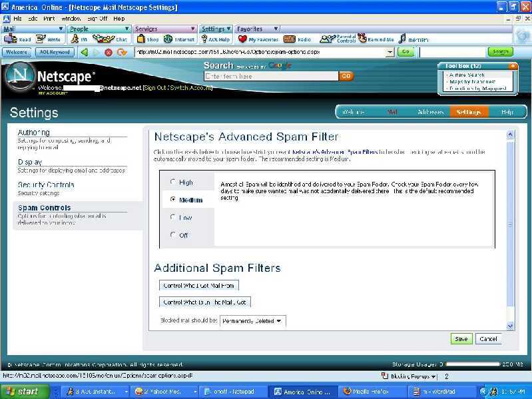Open the Help menu in the menu bar
The image size is (532, 399).
point(119,19)
